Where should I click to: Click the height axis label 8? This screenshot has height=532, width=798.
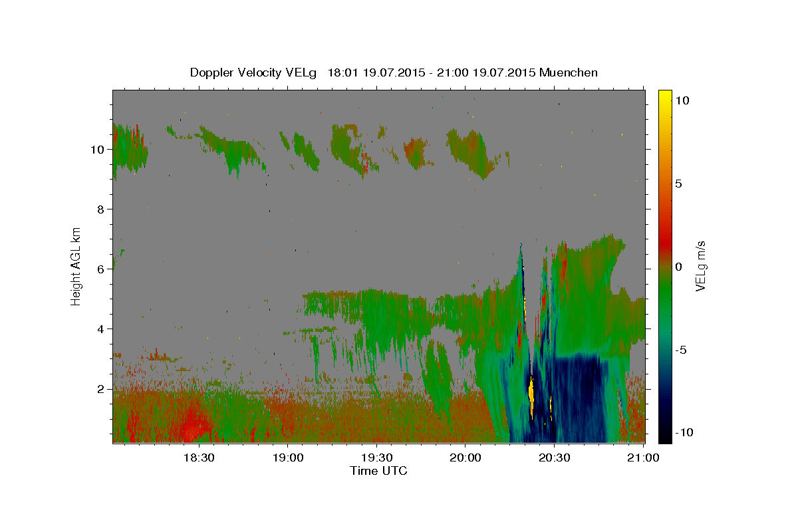tap(100, 209)
